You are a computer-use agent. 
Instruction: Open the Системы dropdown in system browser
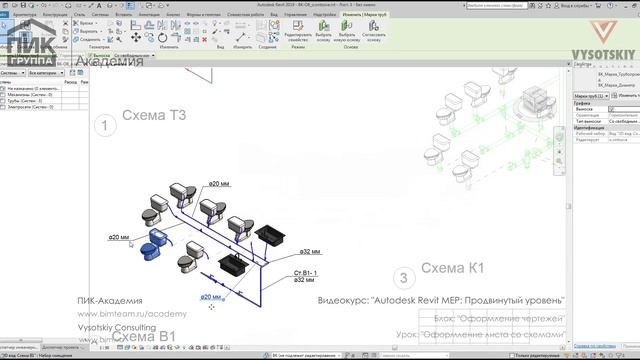(13, 73)
